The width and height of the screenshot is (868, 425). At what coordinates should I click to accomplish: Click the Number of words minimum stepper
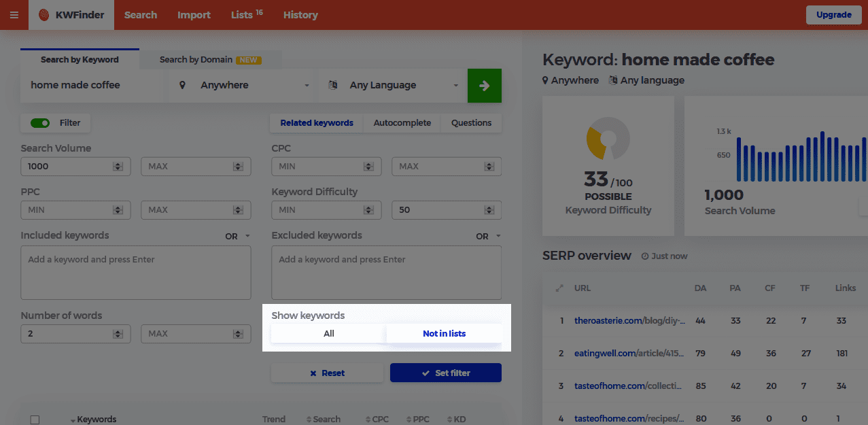[118, 334]
